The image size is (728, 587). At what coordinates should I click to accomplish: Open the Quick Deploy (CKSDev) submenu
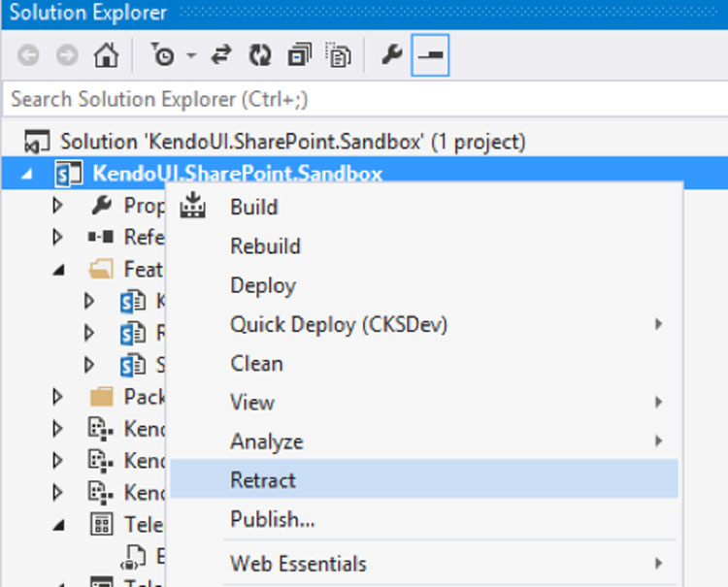coord(424,324)
